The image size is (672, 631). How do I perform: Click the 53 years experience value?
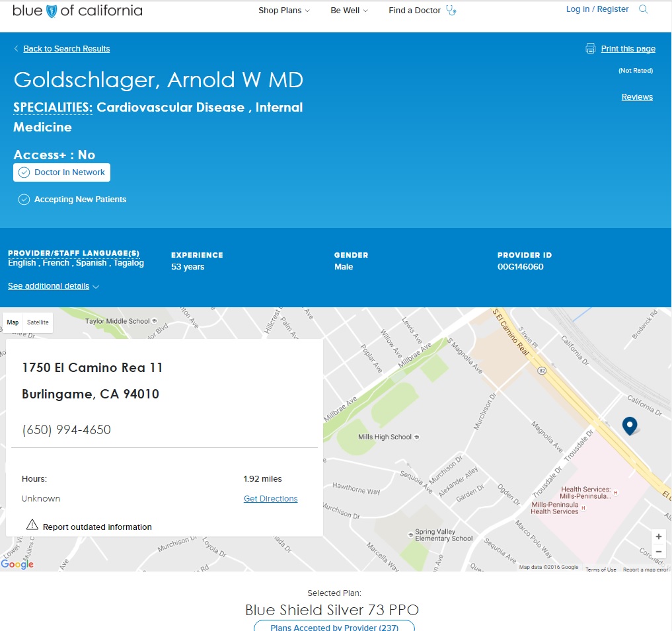(x=188, y=267)
